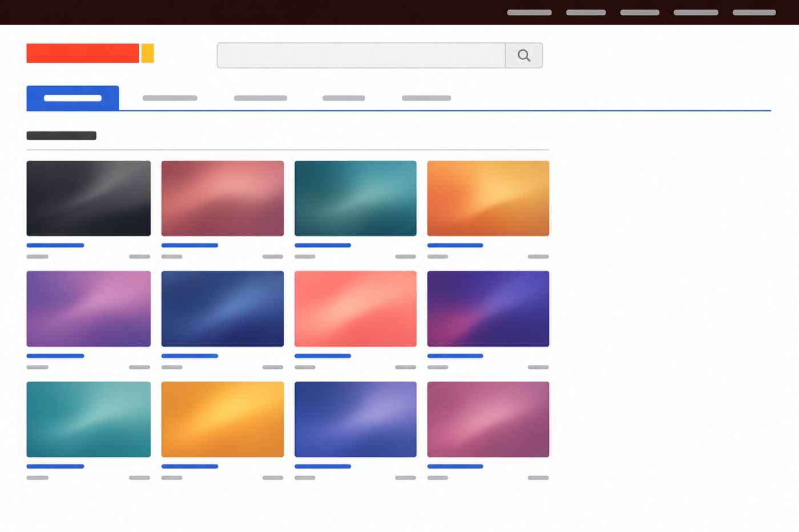The width and height of the screenshot is (799, 532).
Task: Focus the search input field
Action: tap(361, 55)
